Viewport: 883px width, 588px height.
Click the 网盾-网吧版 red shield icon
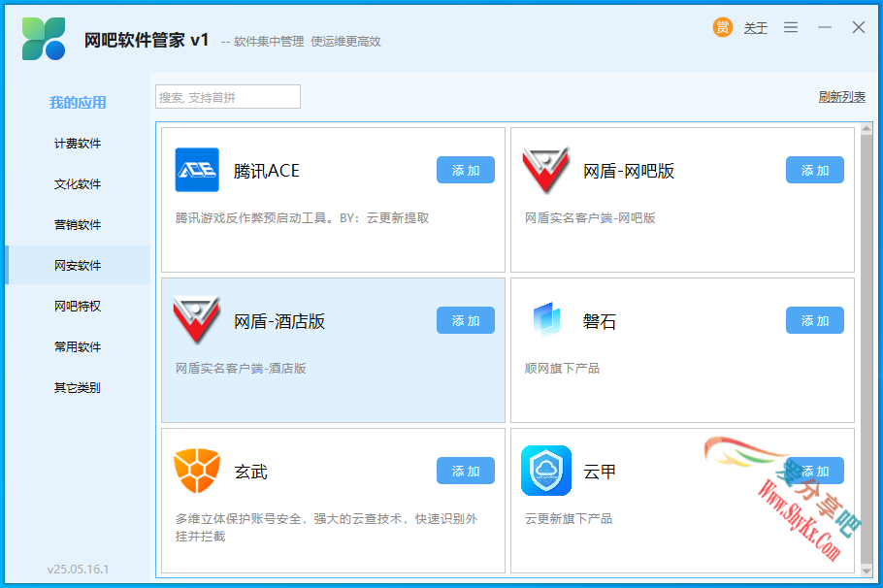[545, 170]
